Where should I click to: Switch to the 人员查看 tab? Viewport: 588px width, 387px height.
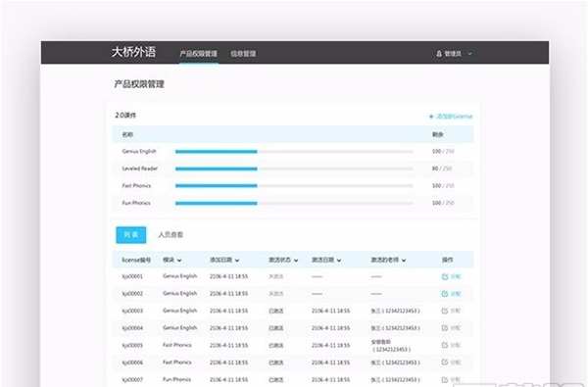(x=171, y=235)
